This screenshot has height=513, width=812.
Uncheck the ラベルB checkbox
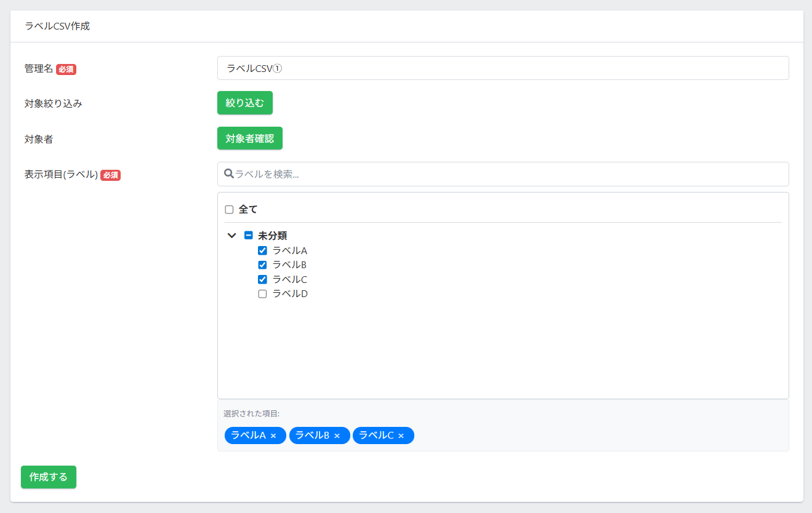262,265
